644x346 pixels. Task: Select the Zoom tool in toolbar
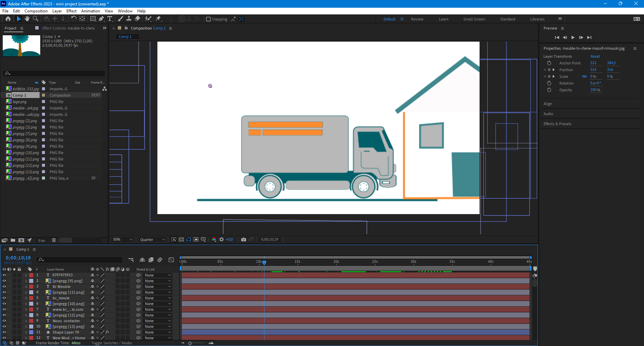tap(35, 19)
